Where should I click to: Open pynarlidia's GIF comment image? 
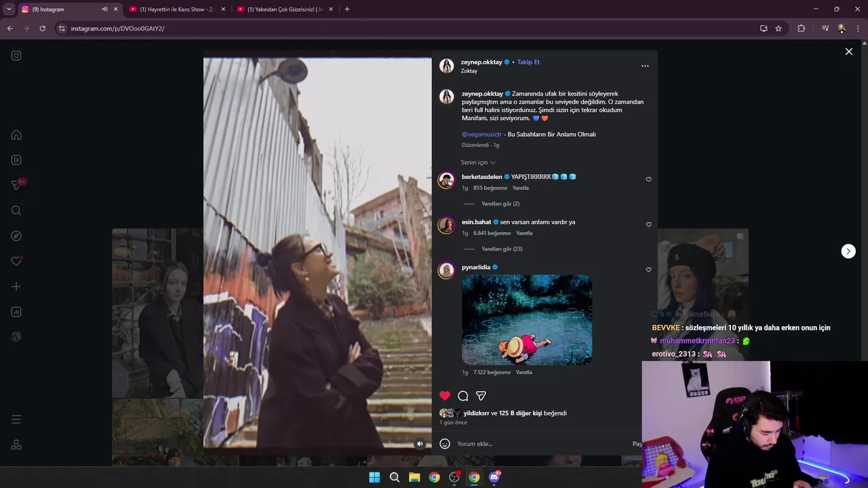(x=527, y=319)
